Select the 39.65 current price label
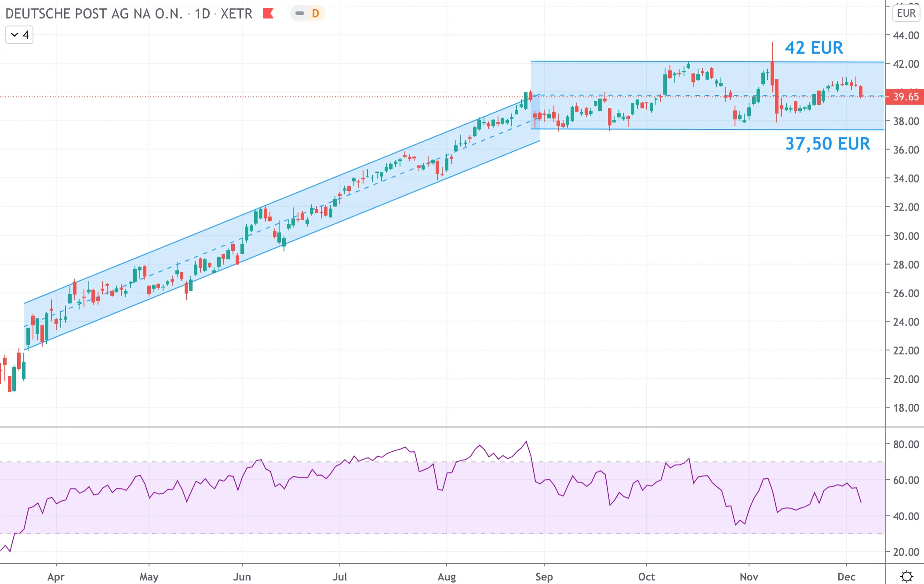Viewport: 924px width, 584px height. tap(905, 97)
